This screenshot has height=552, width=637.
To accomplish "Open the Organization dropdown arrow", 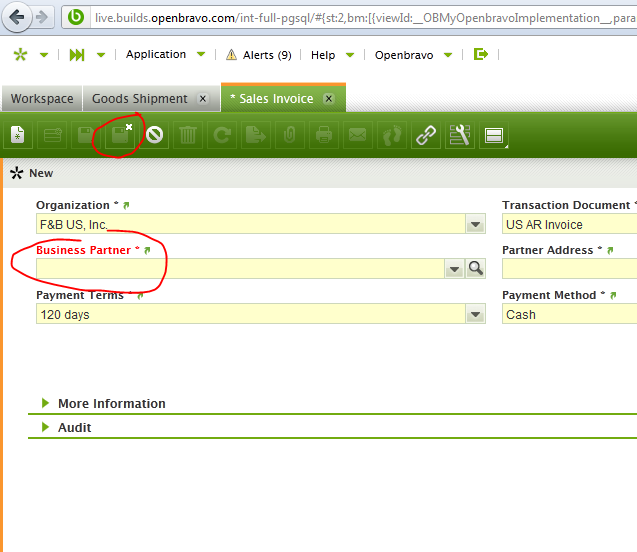I will click(475, 224).
